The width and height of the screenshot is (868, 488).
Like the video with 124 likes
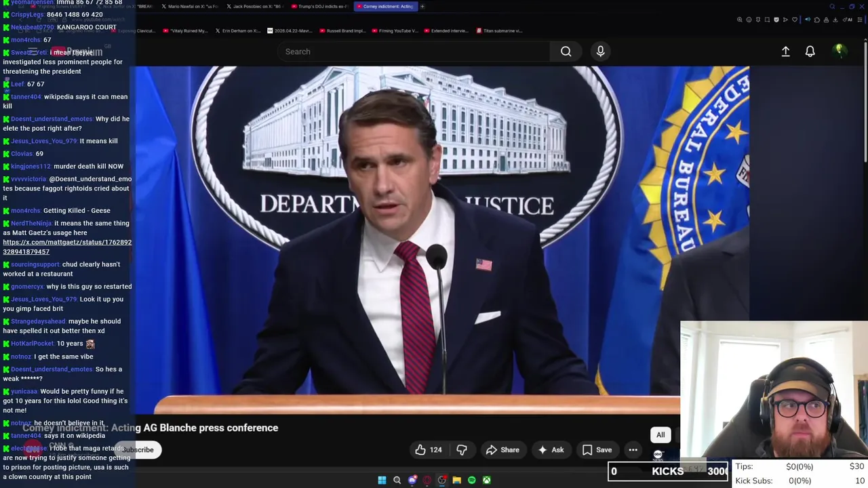pos(429,449)
